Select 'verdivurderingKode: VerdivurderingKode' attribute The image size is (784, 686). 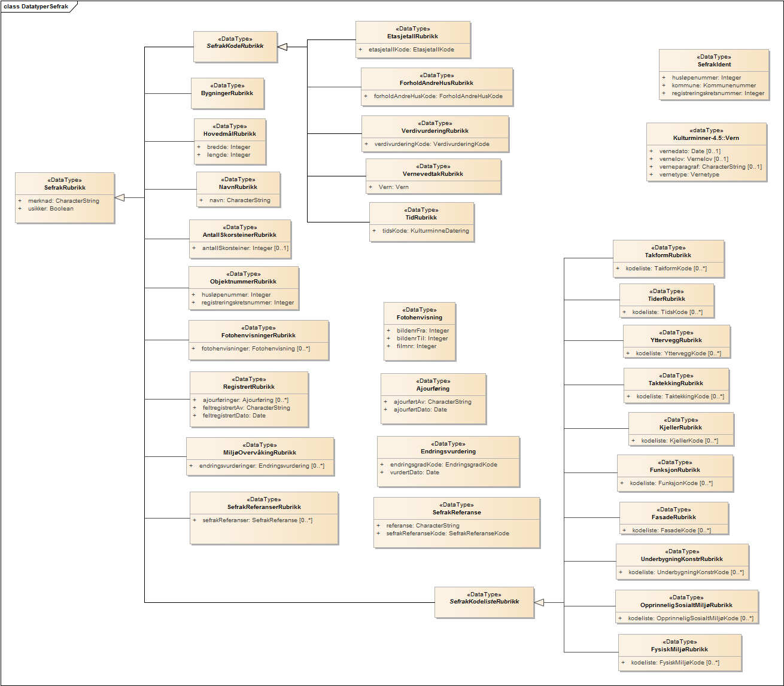point(432,144)
